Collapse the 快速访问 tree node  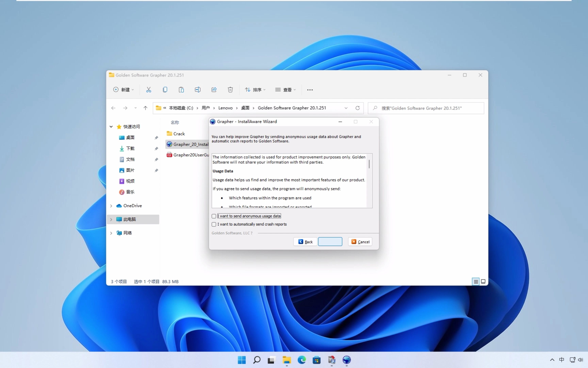[x=111, y=127]
